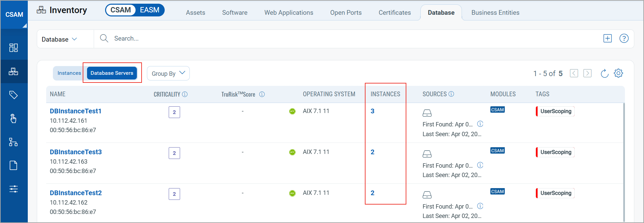Open the network hierarchy icon in the sidebar
This screenshot has height=223, width=644.
tap(13, 142)
